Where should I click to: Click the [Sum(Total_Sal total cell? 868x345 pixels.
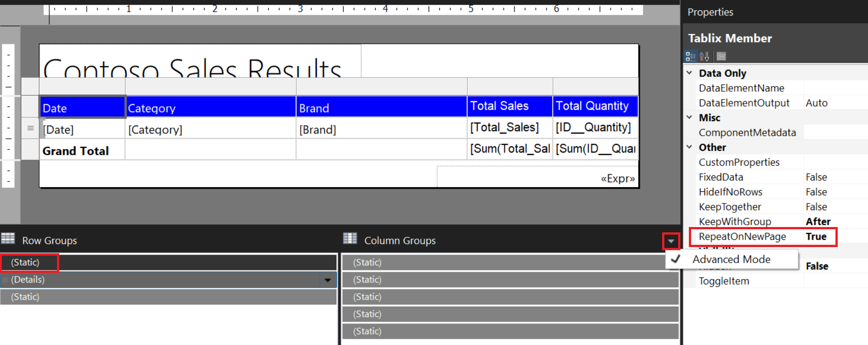pos(510,150)
